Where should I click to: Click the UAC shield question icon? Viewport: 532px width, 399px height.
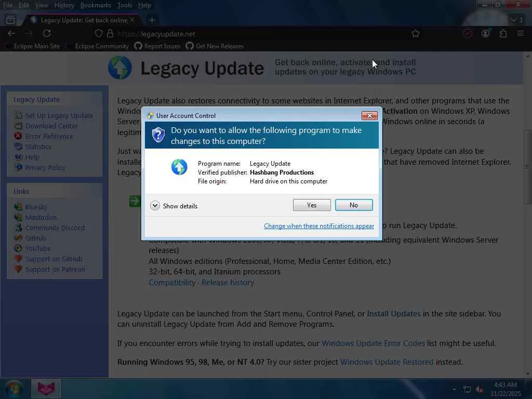pos(158,135)
